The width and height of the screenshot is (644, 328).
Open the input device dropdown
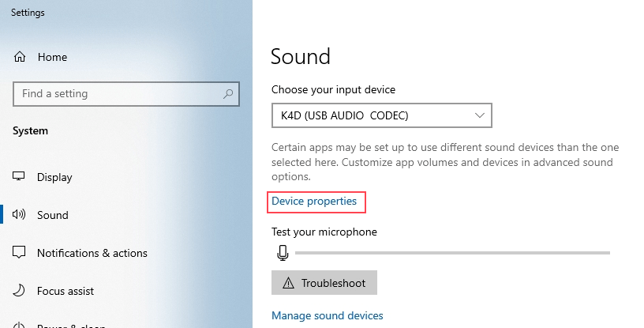(381, 115)
